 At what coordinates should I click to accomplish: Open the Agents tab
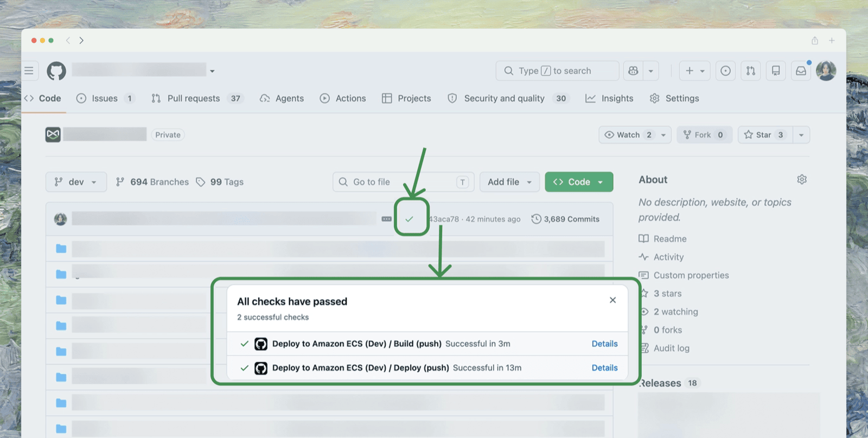point(282,98)
